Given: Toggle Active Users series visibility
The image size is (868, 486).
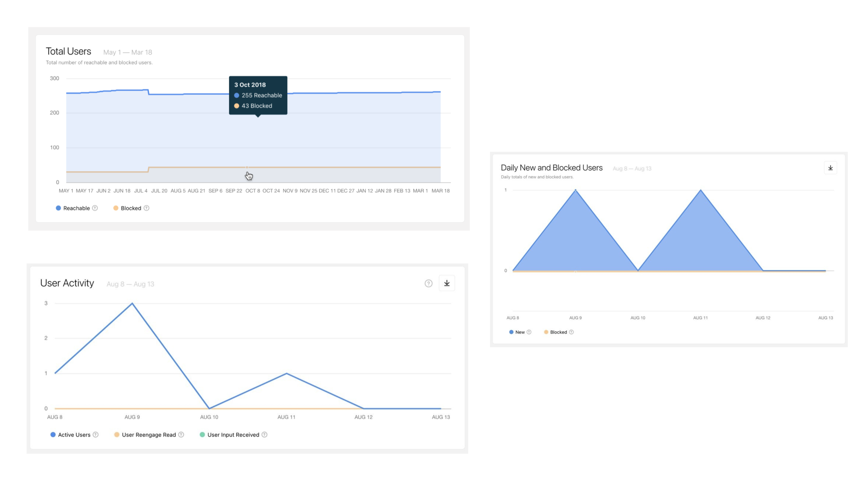Looking at the screenshot, I should click(74, 435).
